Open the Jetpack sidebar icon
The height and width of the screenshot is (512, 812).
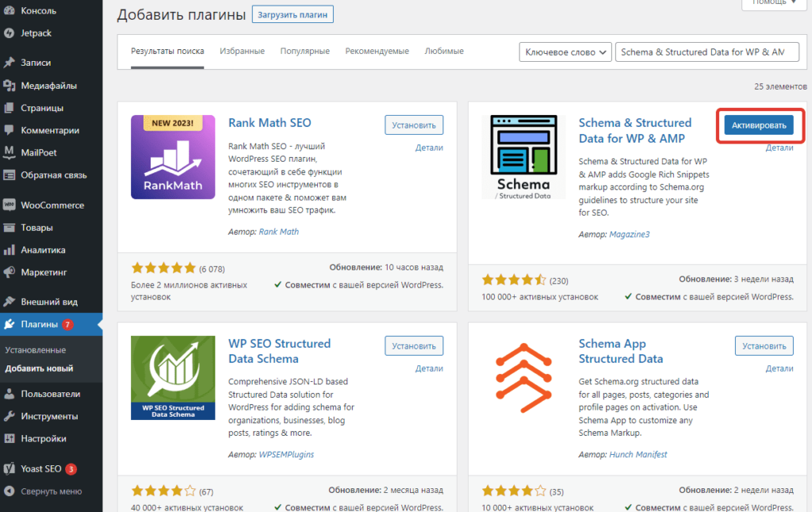[9, 33]
